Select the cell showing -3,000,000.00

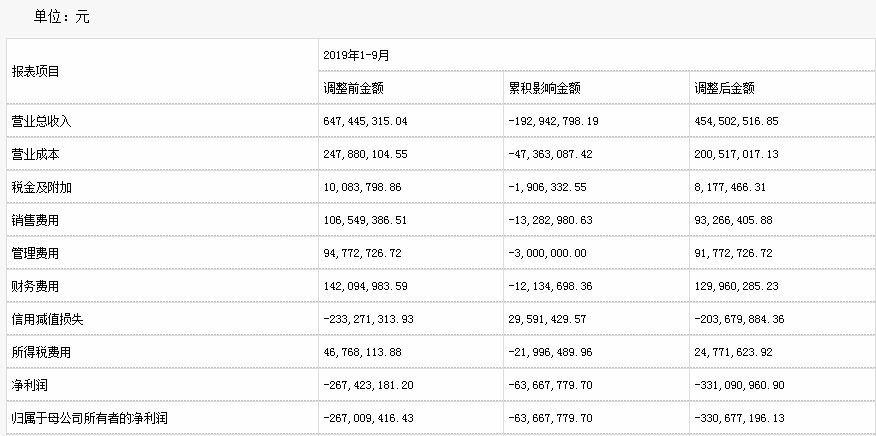pos(547,254)
